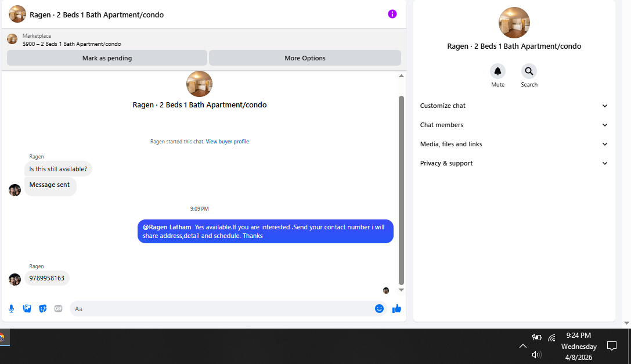The width and height of the screenshot is (631, 364).
Task: Click the Marketplace label above price
Action: click(37, 36)
